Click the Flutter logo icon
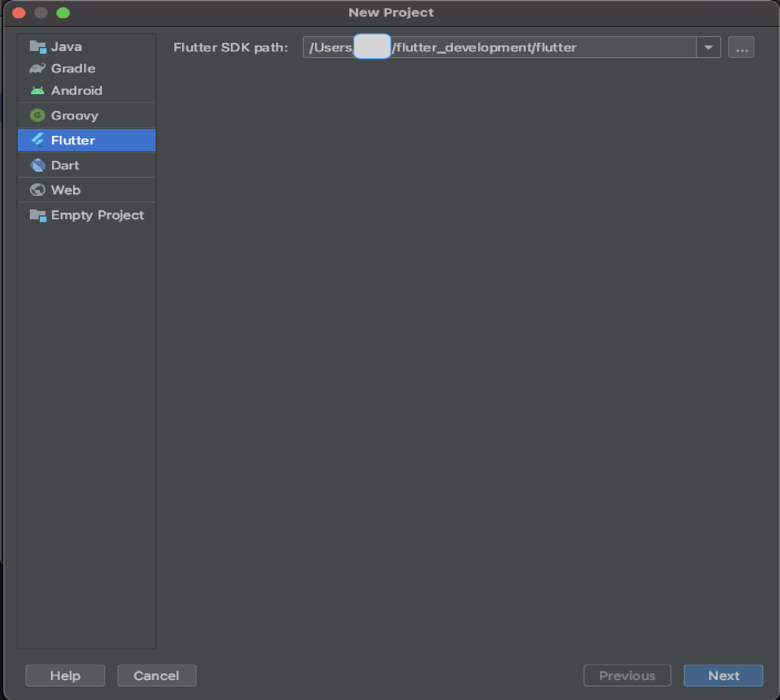The height and width of the screenshot is (700, 780). pyautogui.click(x=38, y=140)
